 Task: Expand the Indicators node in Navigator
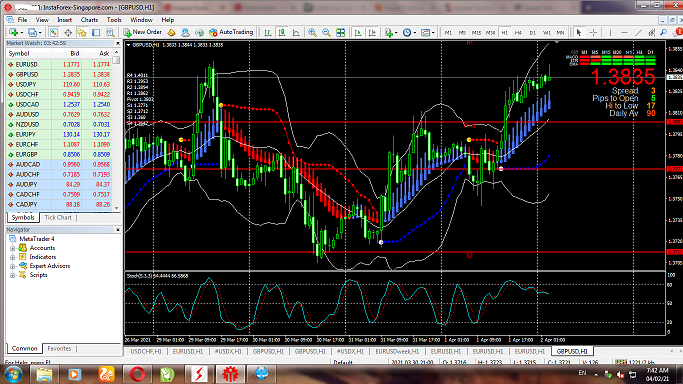click(13, 257)
